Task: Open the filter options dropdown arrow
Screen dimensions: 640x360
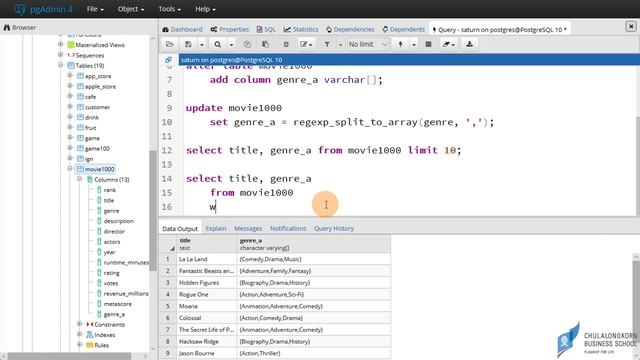Action: click(x=340, y=44)
